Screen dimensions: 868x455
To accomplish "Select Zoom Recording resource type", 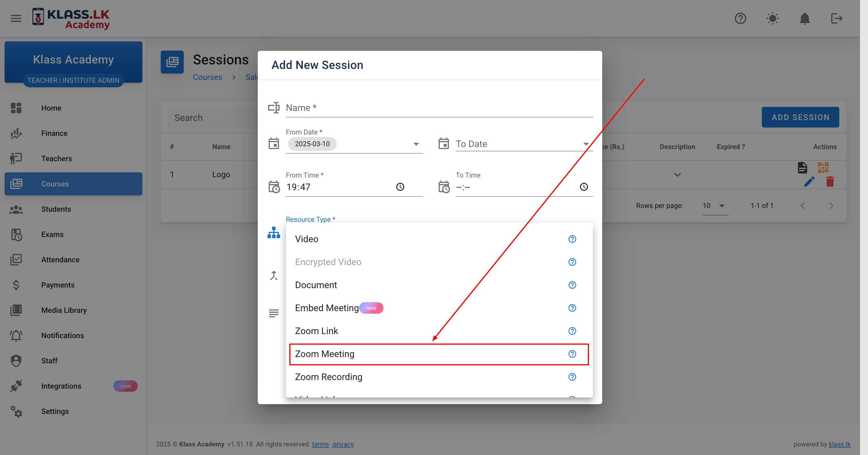I will click(329, 377).
